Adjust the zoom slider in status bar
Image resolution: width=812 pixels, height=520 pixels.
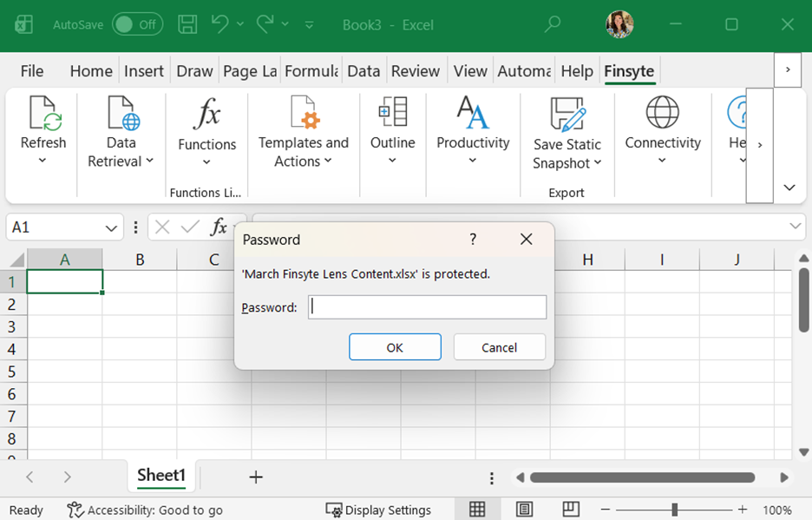(674, 510)
